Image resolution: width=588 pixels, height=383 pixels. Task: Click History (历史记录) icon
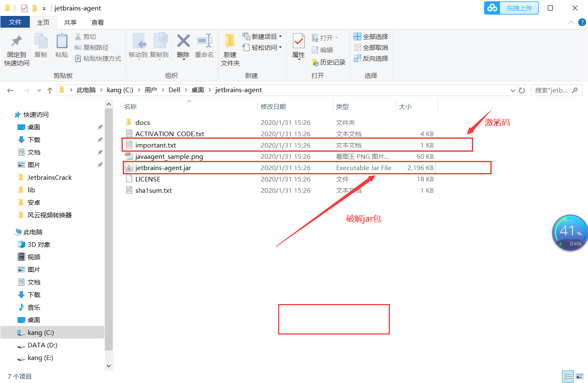tap(316, 62)
